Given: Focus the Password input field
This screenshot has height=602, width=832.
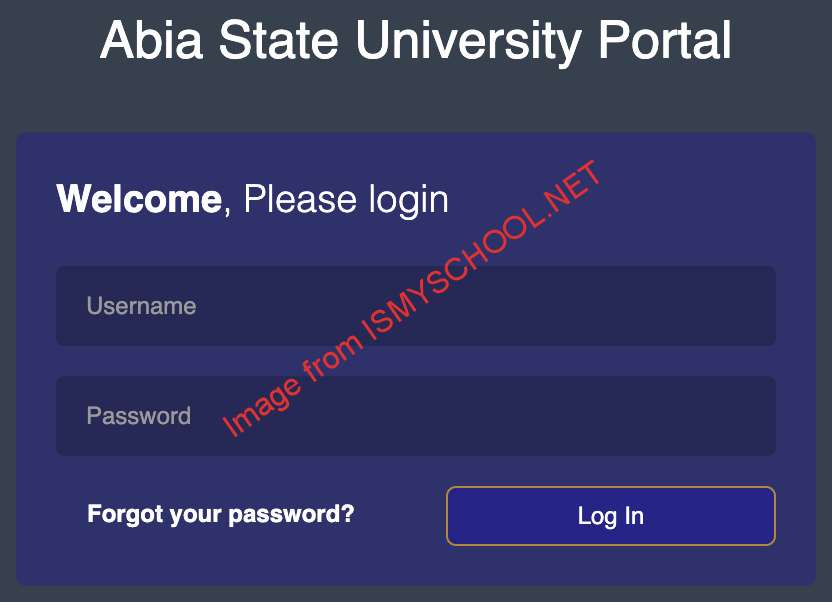Looking at the screenshot, I should (416, 416).
